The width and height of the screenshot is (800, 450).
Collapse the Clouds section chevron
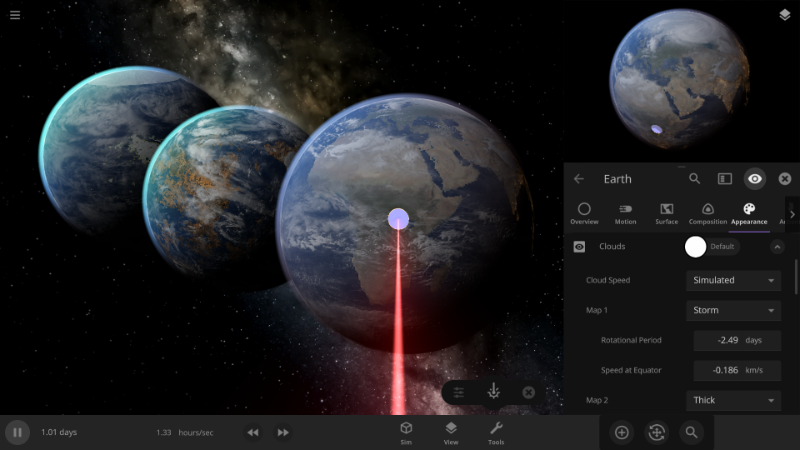click(x=777, y=247)
